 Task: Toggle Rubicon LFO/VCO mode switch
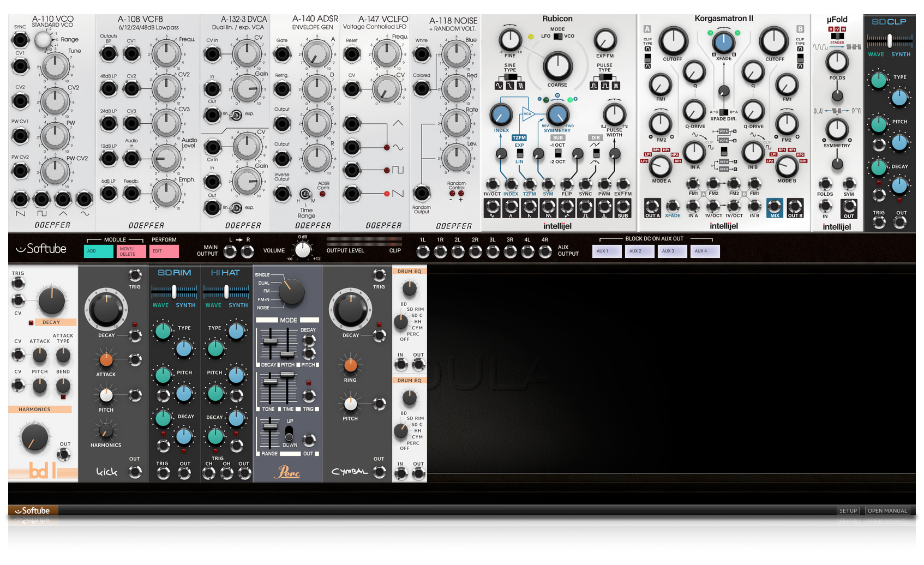557,37
